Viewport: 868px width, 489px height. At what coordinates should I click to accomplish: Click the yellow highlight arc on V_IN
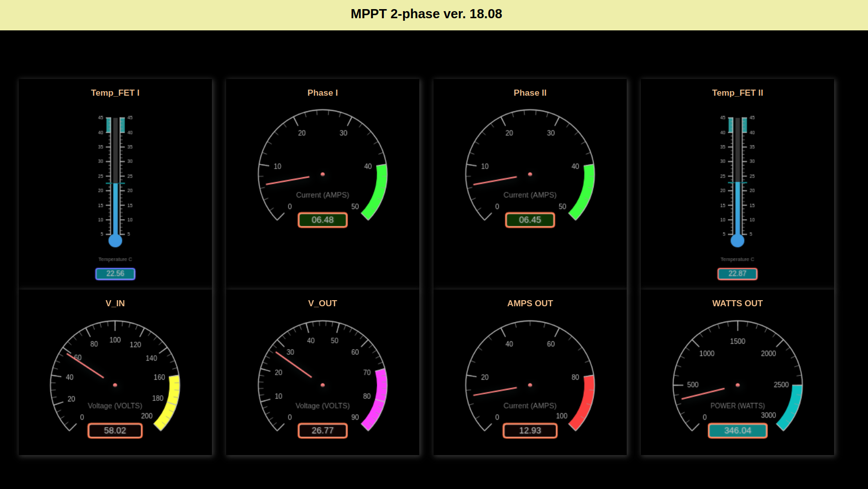[172, 403]
